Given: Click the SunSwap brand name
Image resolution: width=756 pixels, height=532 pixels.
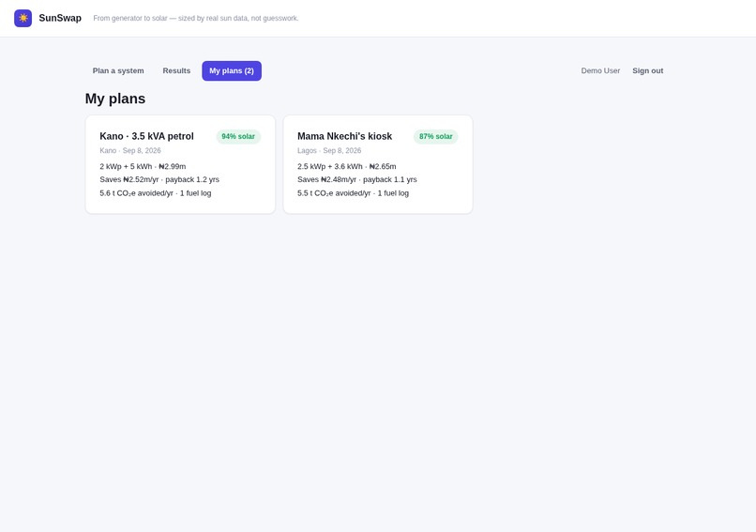Looking at the screenshot, I should coord(60,19).
